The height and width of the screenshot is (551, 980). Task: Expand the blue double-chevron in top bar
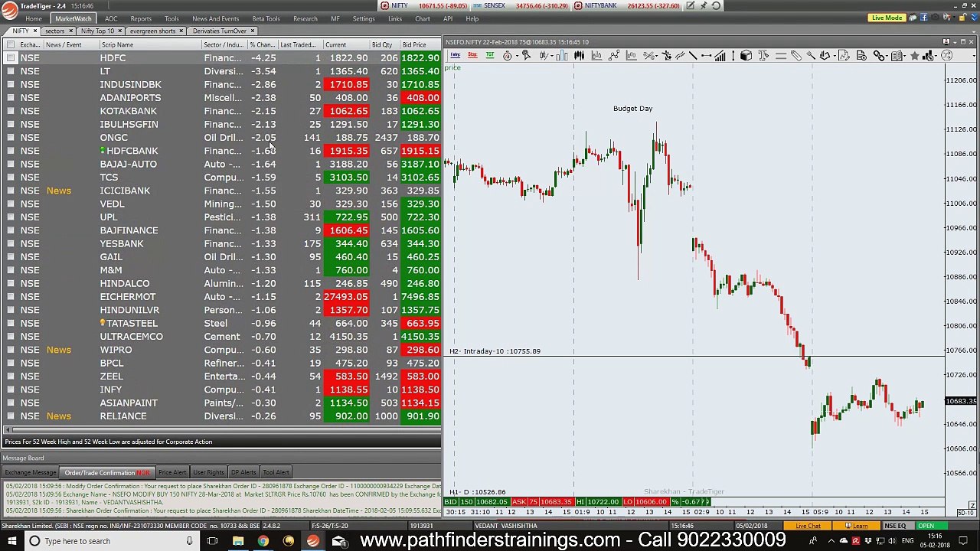(x=974, y=18)
